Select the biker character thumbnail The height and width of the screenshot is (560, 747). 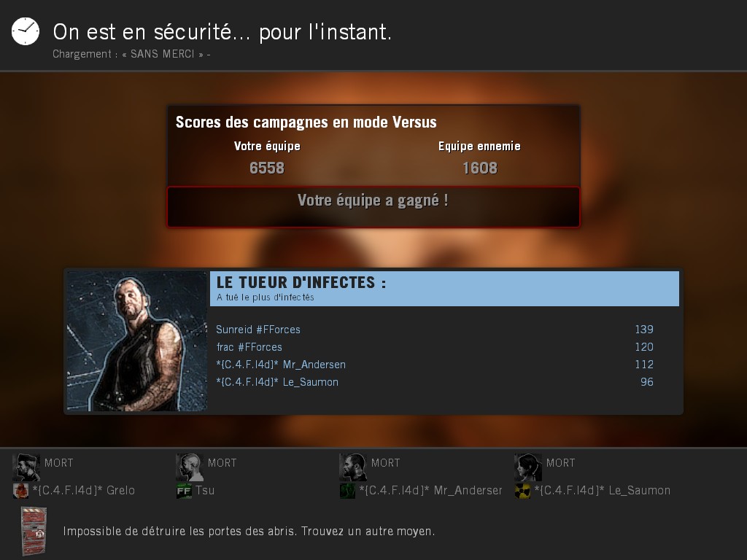[x=137, y=341]
